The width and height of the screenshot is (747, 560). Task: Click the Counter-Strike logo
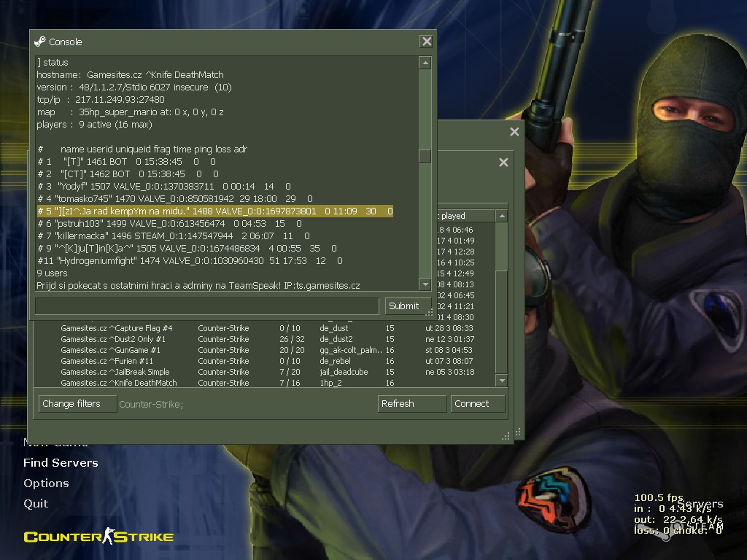(x=99, y=536)
